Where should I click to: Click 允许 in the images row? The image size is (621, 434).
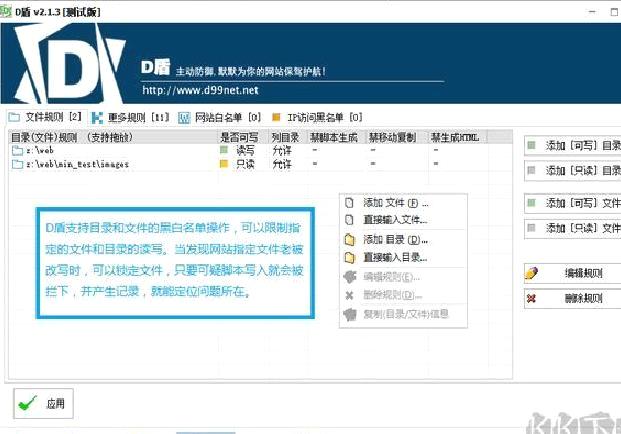pyautogui.click(x=282, y=164)
